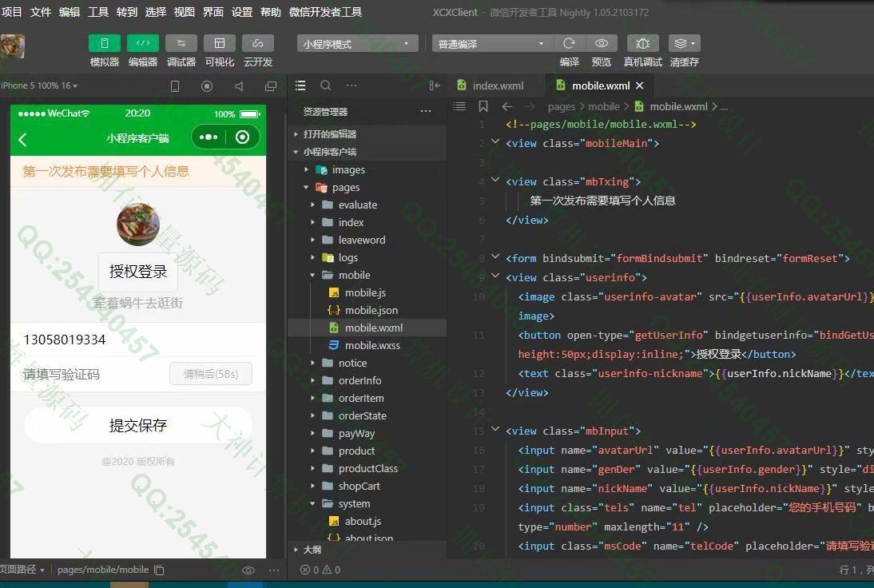Open the iPhone 5 device dropdown

point(39,85)
